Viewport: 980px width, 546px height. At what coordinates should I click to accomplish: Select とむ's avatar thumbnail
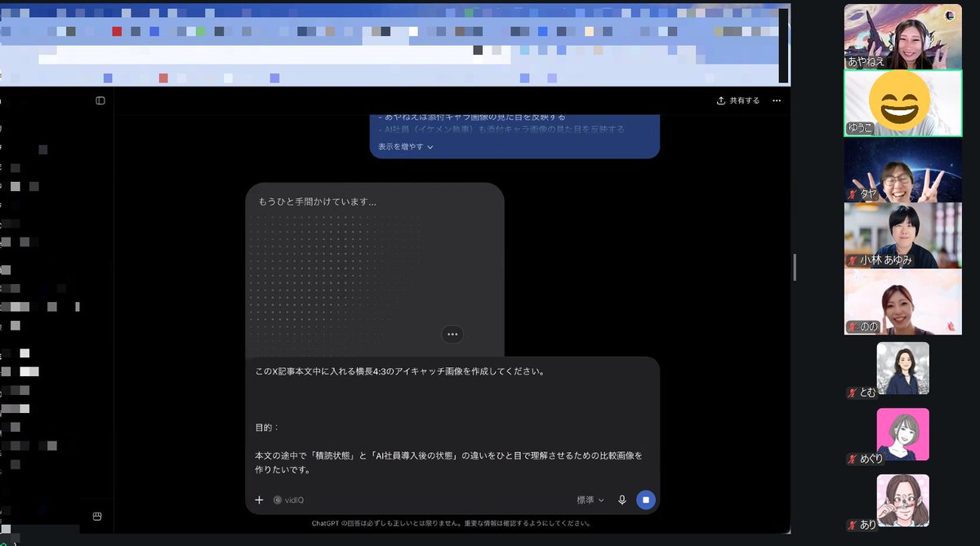902,368
